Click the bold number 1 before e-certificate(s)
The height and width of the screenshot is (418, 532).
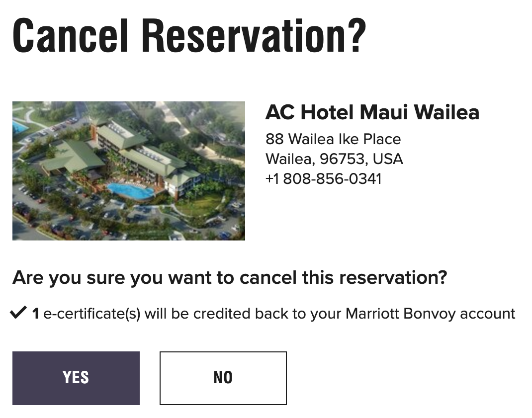coord(36,314)
